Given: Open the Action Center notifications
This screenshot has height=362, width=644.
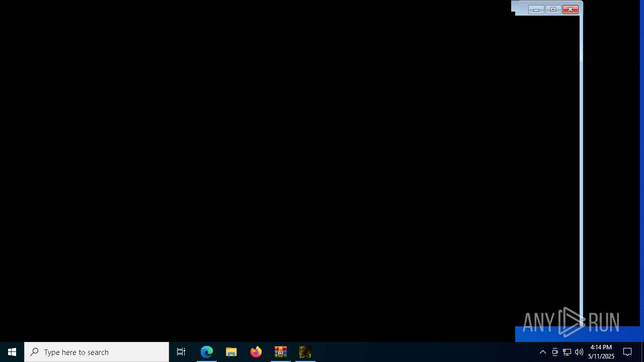Looking at the screenshot, I should point(627,352).
